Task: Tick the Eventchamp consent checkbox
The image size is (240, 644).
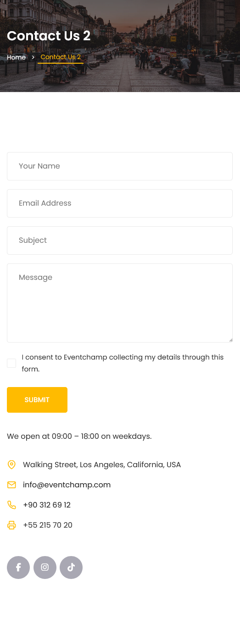Action: point(11,363)
